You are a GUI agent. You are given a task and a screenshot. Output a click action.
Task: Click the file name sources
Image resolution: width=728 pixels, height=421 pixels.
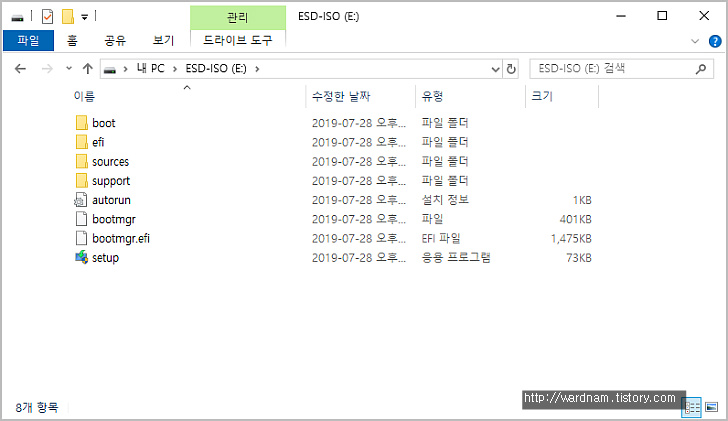(110, 162)
